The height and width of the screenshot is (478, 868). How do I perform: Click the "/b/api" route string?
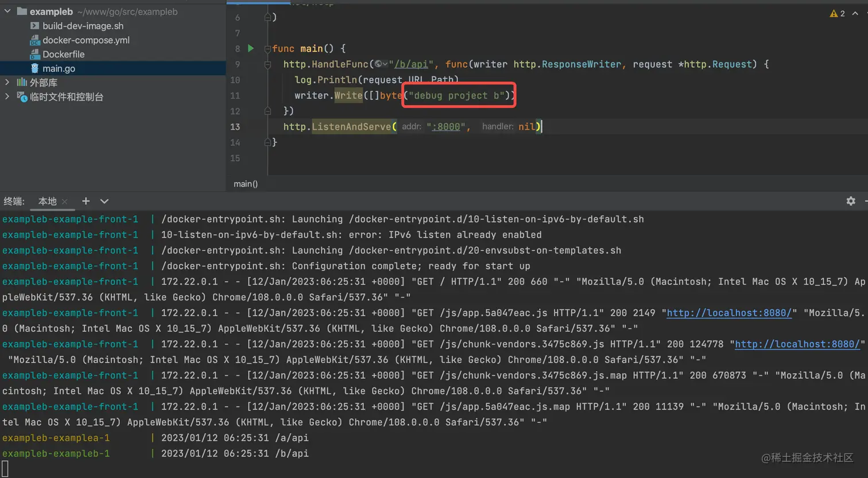point(412,64)
